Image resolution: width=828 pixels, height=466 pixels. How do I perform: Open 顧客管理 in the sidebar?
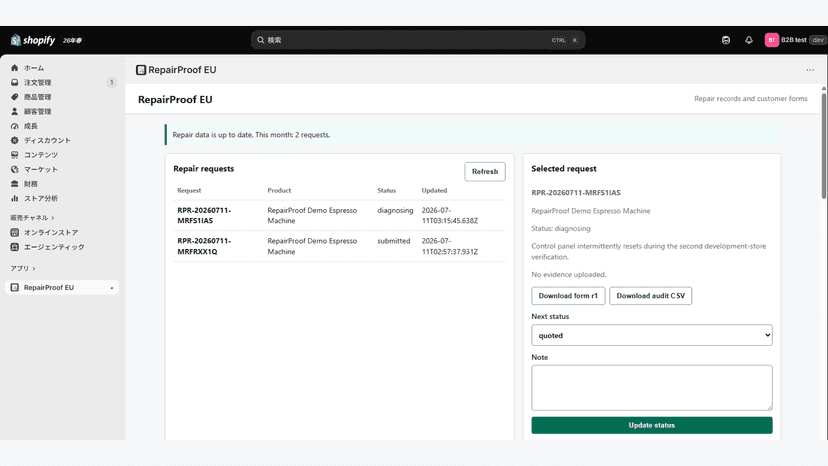coord(37,111)
